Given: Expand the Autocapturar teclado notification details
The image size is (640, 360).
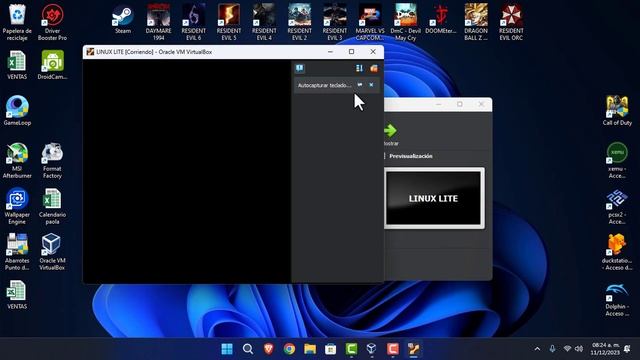Looking at the screenshot, I should (360, 85).
